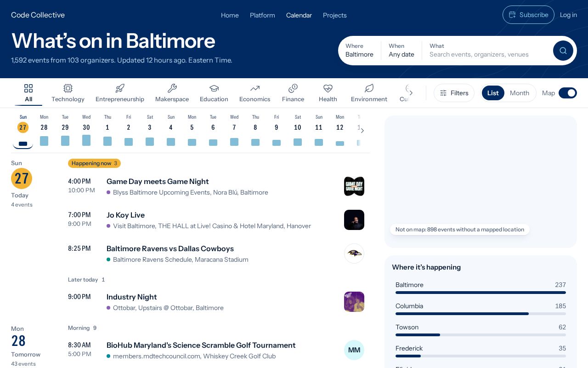This screenshot has width=588, height=368.
Task: Click the Frederick location bar
Action: pos(481,351)
